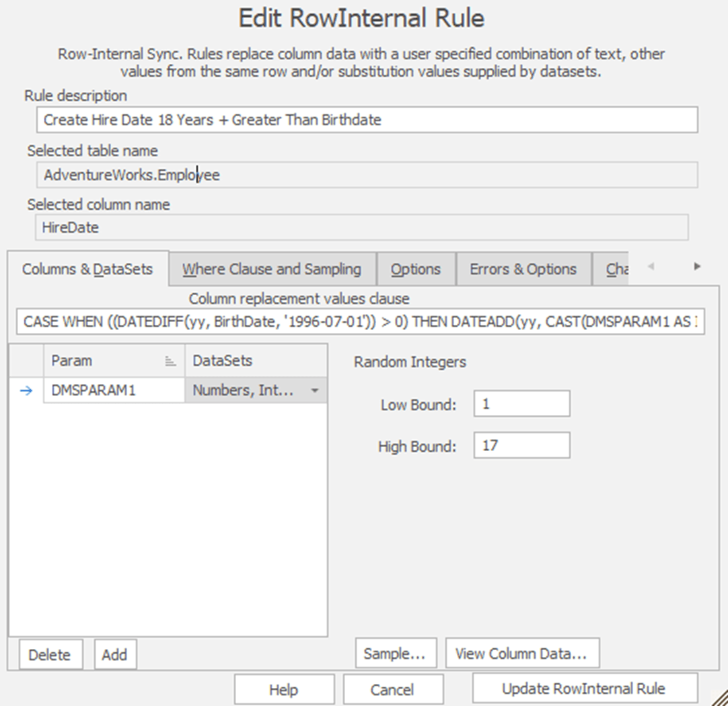728x706 pixels.
Task: Cancel the rule edit
Action: coord(394,689)
